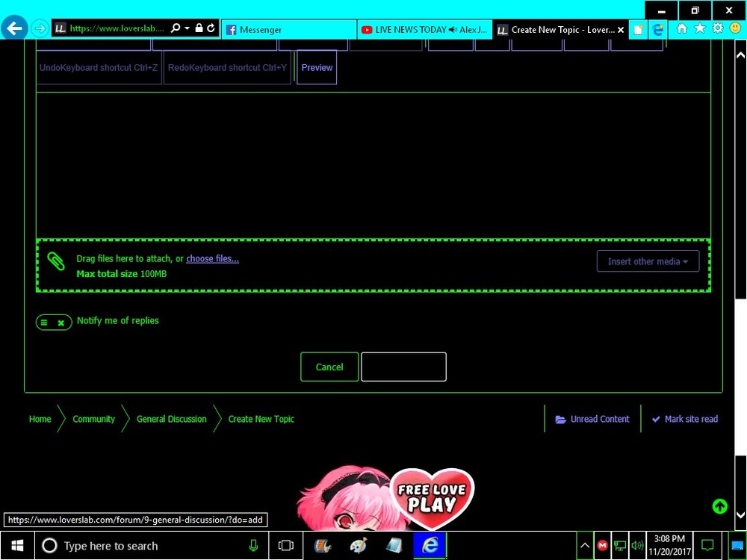This screenshot has height=560, width=747.
Task: Click the security padlock icon
Action: click(x=199, y=28)
